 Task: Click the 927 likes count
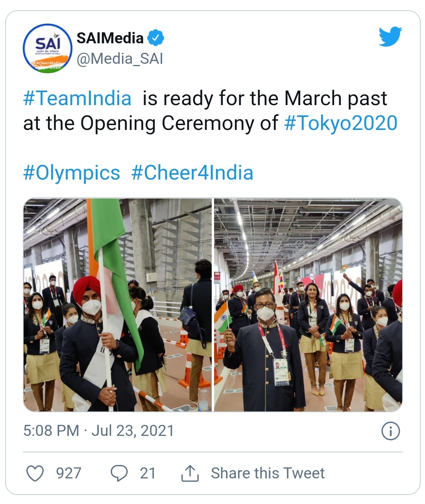[x=68, y=473]
